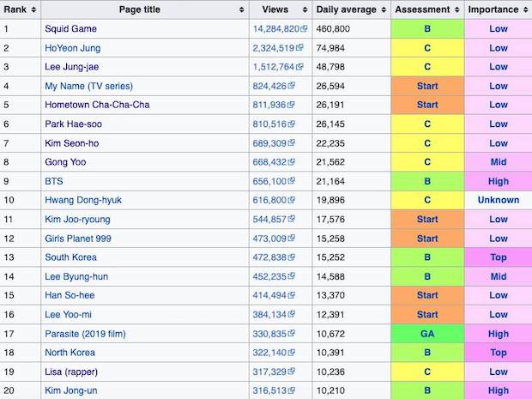This screenshot has height=399, width=532.
Task: Sort by Daily average column arrows
Action: 384,9
